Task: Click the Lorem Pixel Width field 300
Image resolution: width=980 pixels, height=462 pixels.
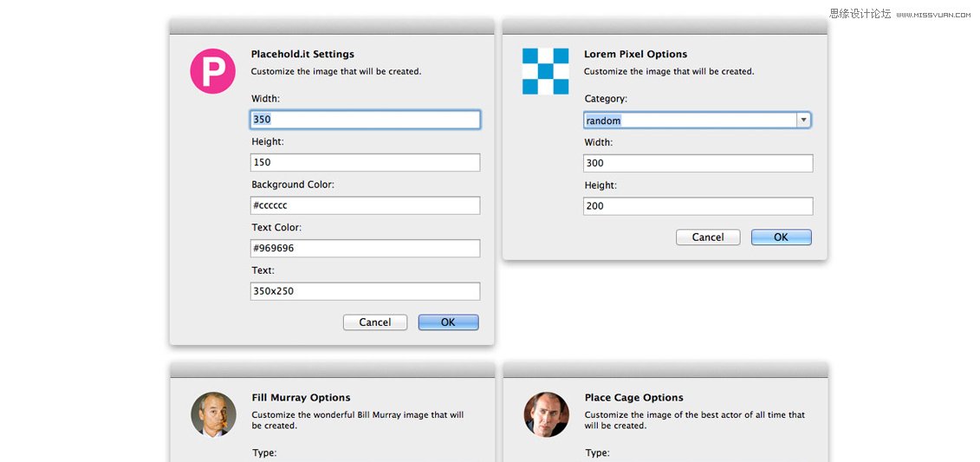Action: (x=698, y=163)
